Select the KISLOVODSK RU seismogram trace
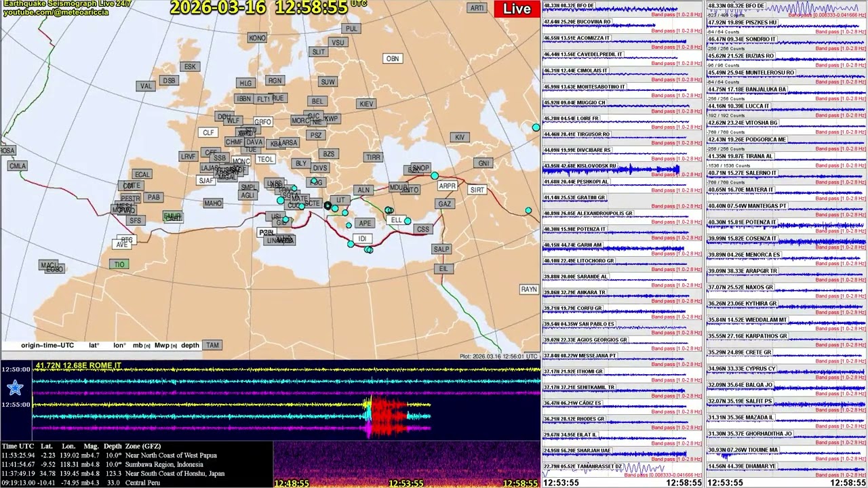The width and height of the screenshot is (868, 488). (623, 169)
